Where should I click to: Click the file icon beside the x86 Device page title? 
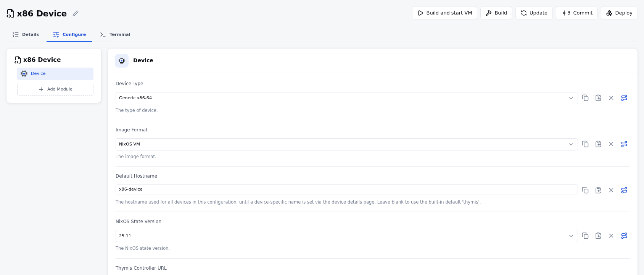coord(11,14)
